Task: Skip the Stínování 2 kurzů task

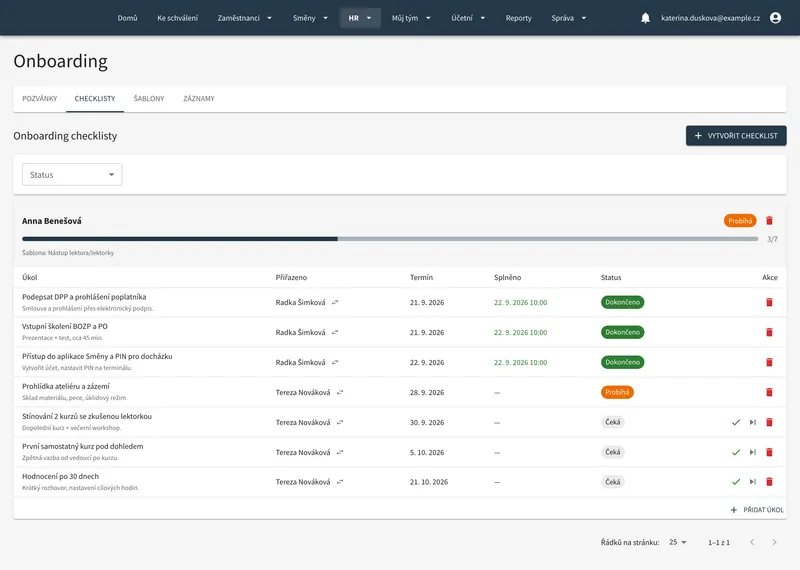Action: point(753,422)
